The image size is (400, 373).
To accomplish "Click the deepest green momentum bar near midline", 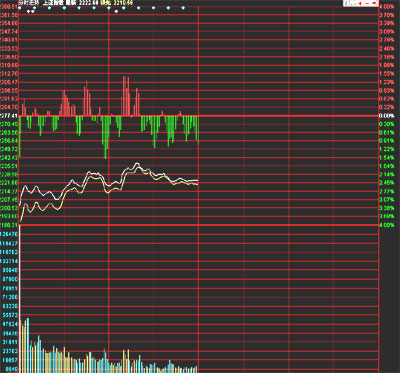I will (x=105, y=137).
